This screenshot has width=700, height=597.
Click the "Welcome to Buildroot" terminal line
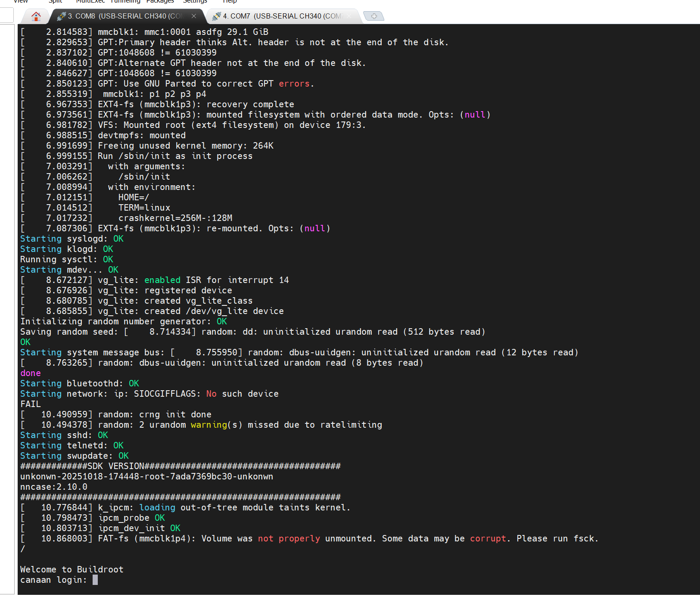pyautogui.click(x=72, y=569)
